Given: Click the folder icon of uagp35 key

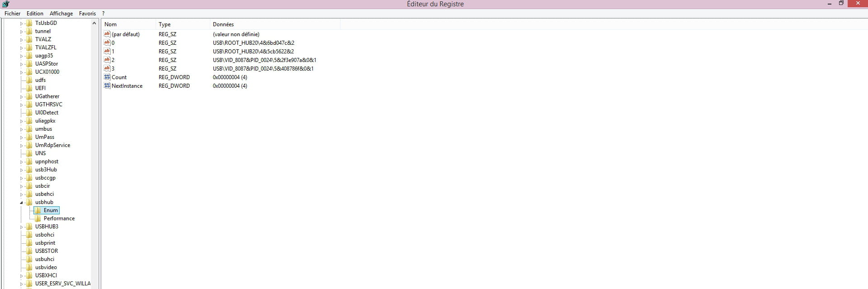Looking at the screenshot, I should [29, 56].
